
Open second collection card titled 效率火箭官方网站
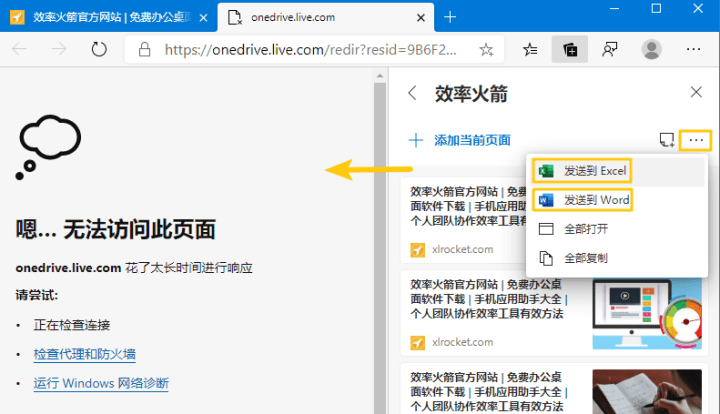coord(553,313)
